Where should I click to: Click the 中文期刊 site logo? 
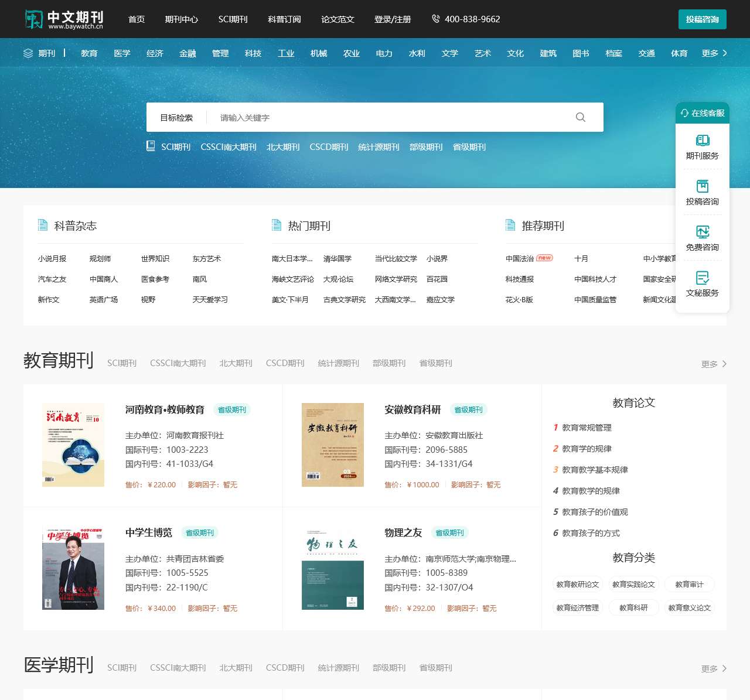64,19
